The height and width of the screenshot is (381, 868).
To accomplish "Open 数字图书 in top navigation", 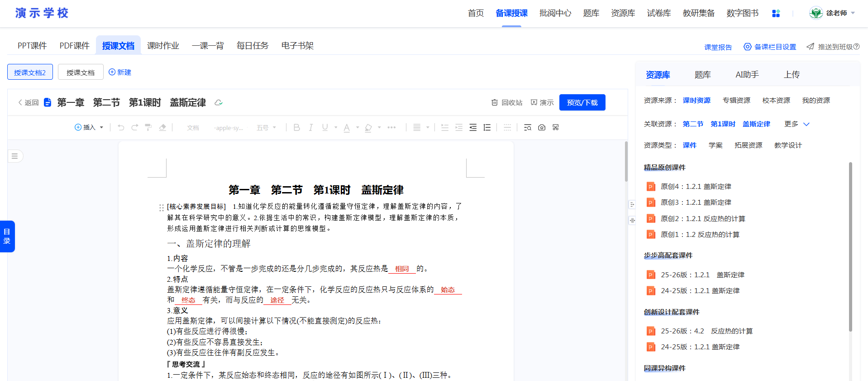I will click(x=742, y=13).
